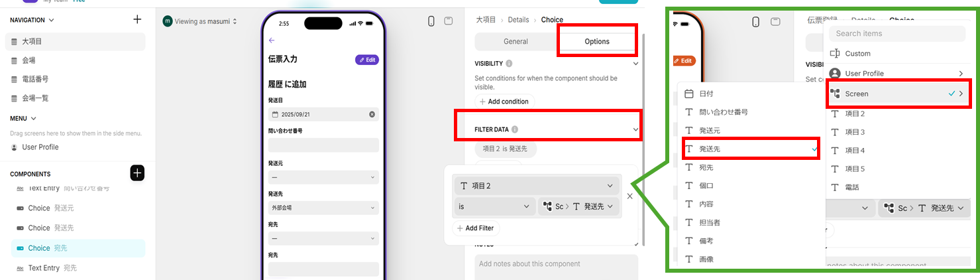Screen dimensions: 980x280
Task: Select the Text Entry 宛先 component
Action: (78, 268)
